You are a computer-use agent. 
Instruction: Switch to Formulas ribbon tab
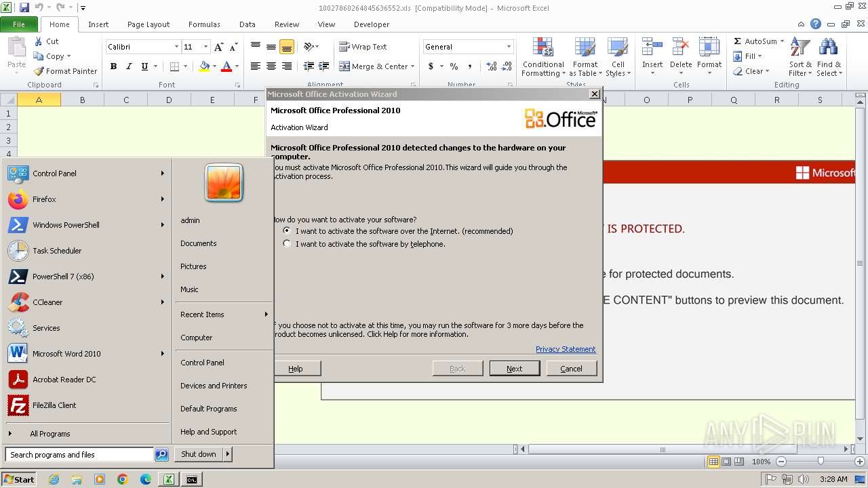pos(204,24)
